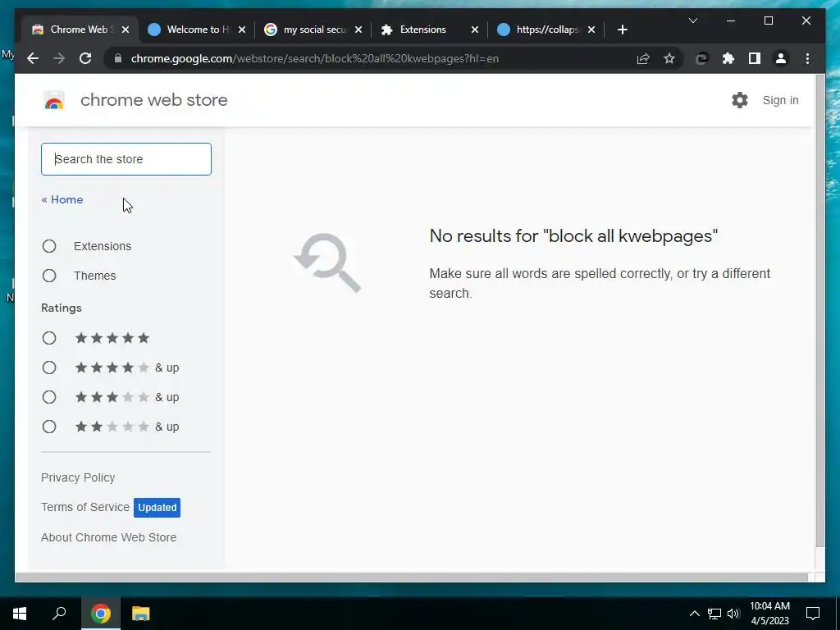Open the Windows Start menu

pos(20,614)
